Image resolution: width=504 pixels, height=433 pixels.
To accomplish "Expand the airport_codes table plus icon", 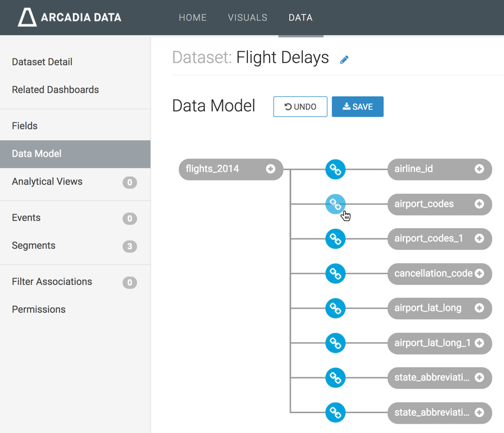I will pos(479,204).
